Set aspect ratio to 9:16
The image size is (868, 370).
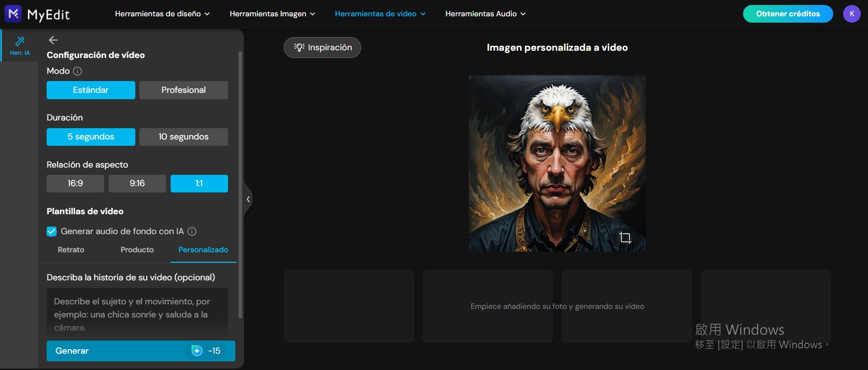pos(137,183)
